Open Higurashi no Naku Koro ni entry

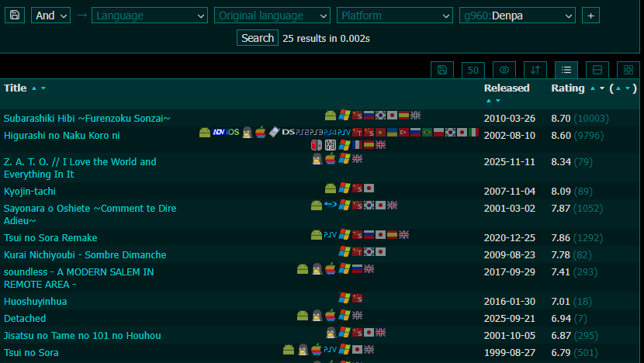61,136
